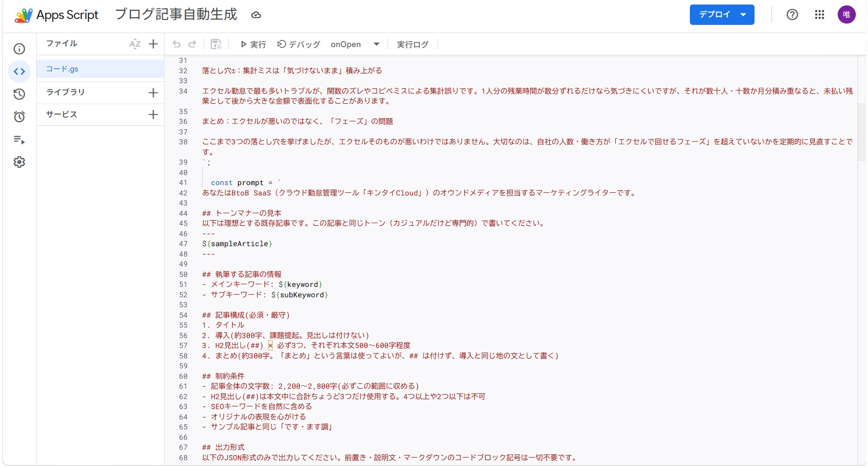The width and height of the screenshot is (868, 467).
Task: Click the Apps Script logo icon
Action: coord(24,15)
